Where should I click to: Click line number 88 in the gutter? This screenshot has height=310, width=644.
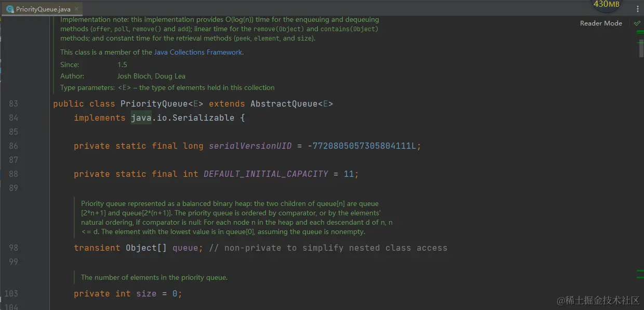pos(14,174)
